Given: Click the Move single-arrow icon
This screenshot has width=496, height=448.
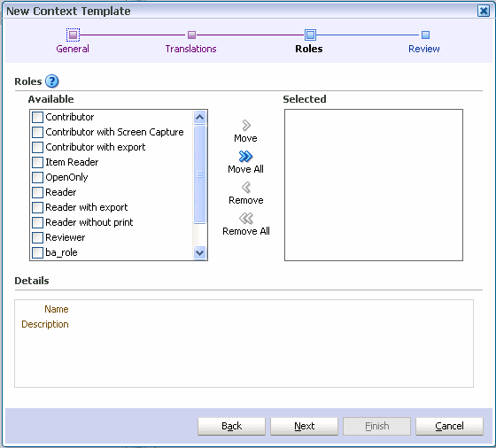Looking at the screenshot, I should 246,125.
